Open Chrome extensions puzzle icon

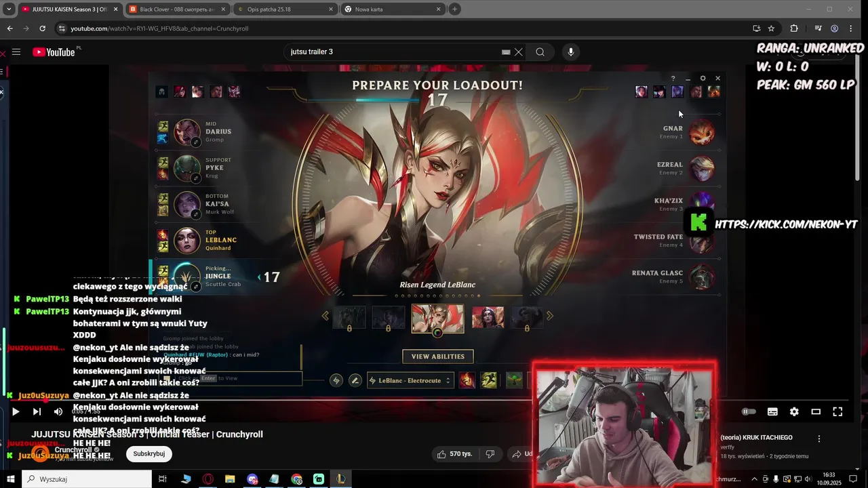click(x=794, y=28)
